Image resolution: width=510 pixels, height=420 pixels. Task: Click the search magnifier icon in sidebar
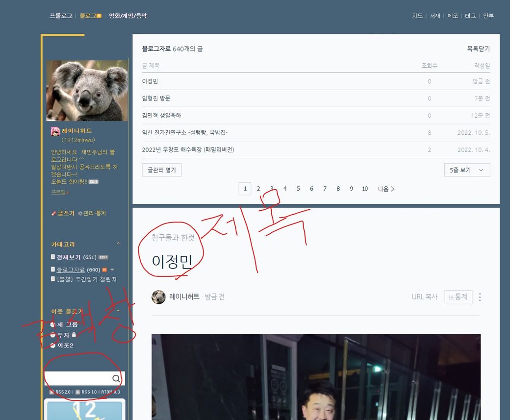pos(116,379)
